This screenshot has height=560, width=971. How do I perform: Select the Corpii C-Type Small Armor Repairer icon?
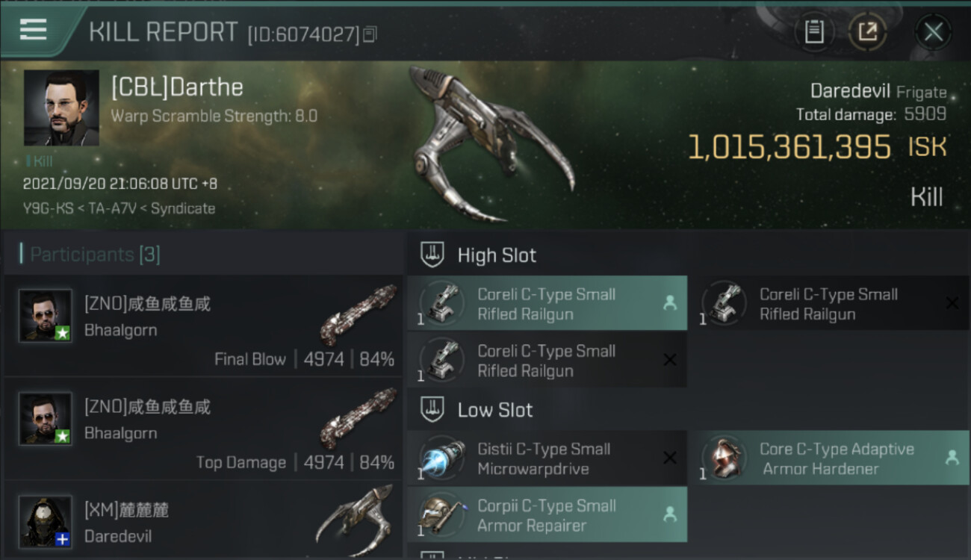click(x=441, y=514)
